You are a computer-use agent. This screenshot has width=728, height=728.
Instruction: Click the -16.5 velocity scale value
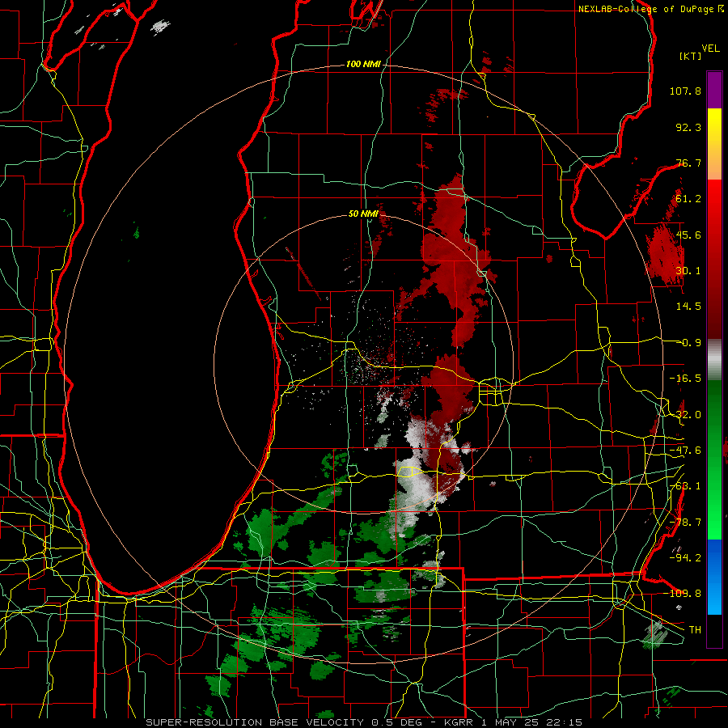(x=685, y=379)
